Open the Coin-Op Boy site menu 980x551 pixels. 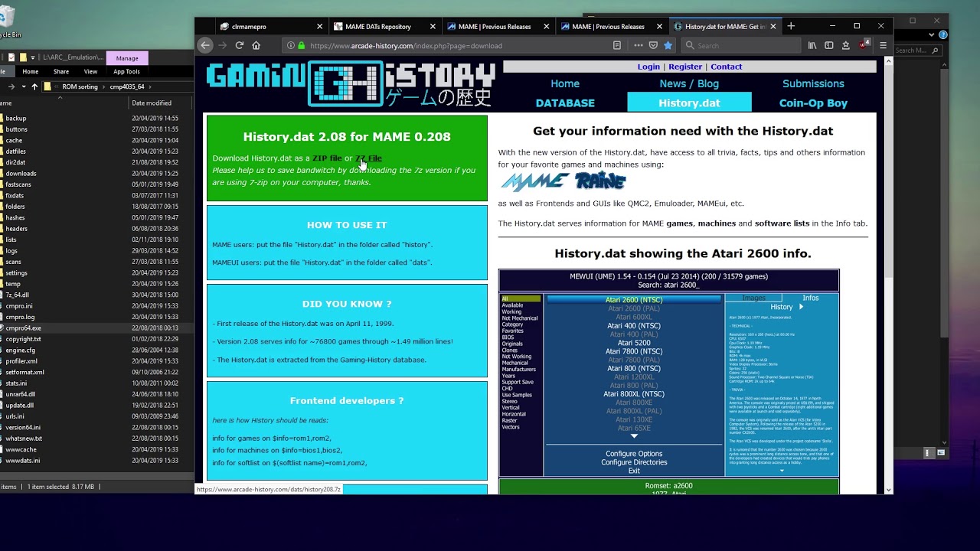click(813, 103)
